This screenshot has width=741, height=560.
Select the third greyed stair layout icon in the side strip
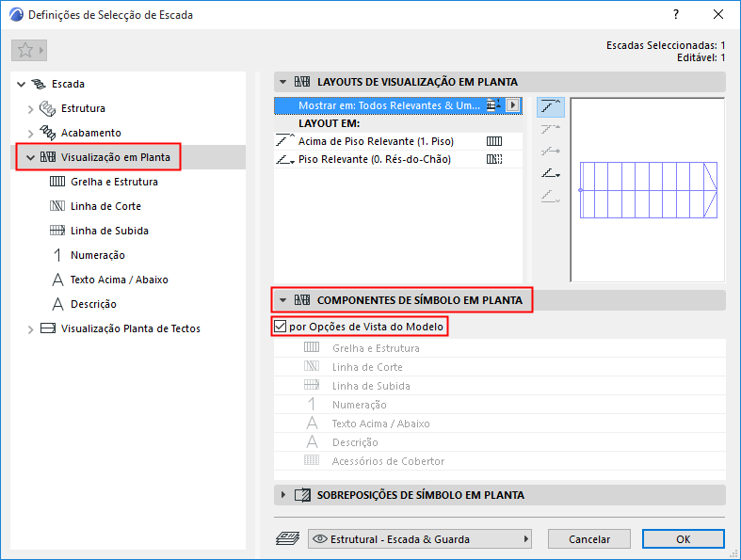(x=551, y=152)
